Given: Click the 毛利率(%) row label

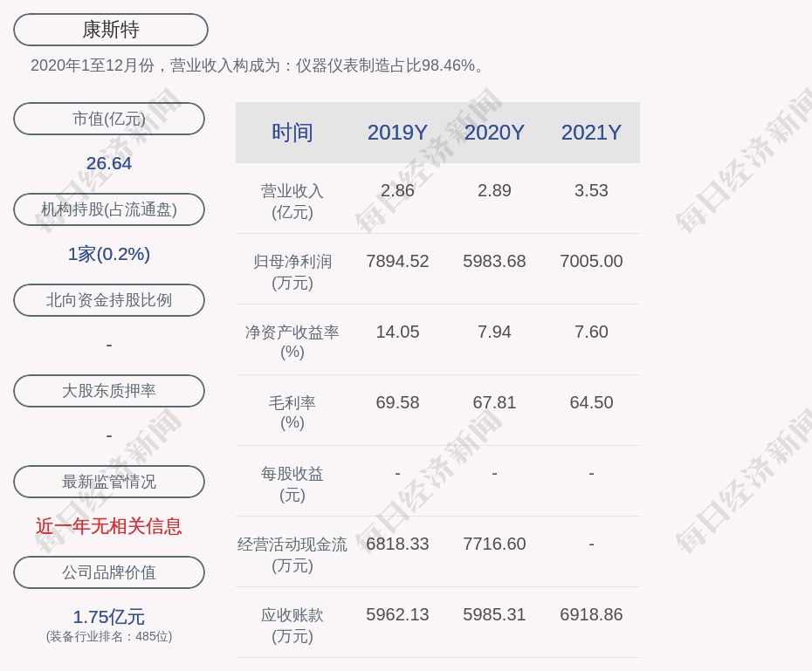Looking at the screenshot, I should point(292,413).
